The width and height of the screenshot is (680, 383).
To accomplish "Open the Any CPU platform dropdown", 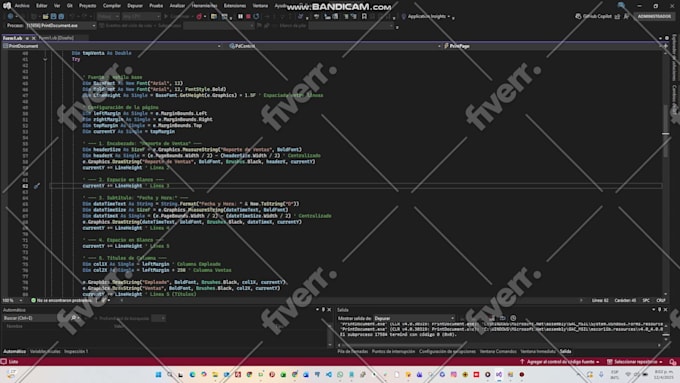I will pos(141,16).
